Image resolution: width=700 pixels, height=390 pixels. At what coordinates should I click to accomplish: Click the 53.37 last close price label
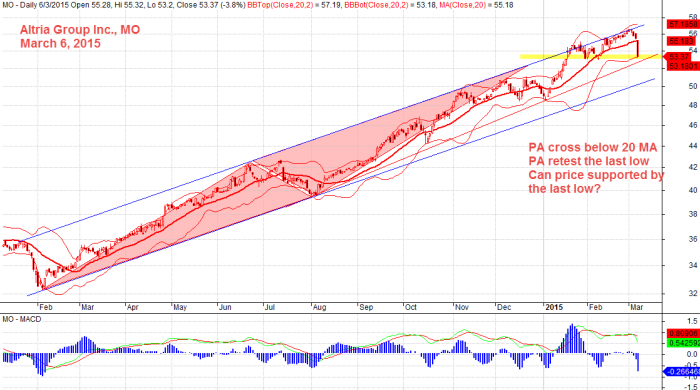coord(679,57)
